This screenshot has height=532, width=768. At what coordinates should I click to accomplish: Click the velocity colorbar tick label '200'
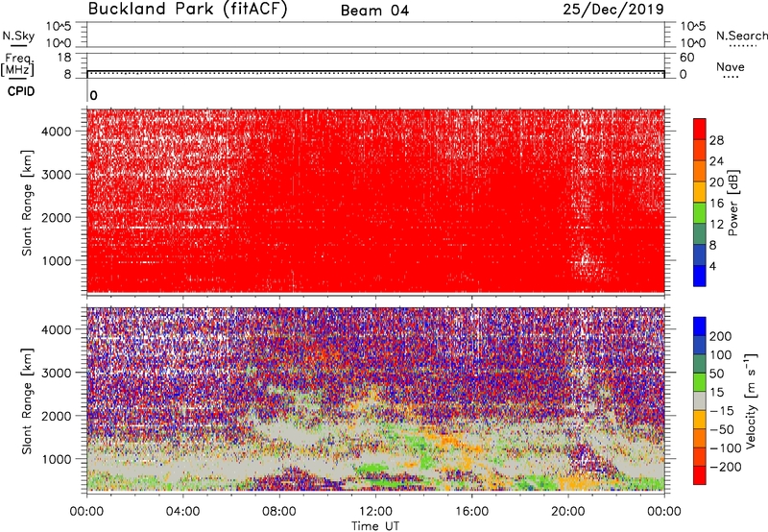[721, 336]
